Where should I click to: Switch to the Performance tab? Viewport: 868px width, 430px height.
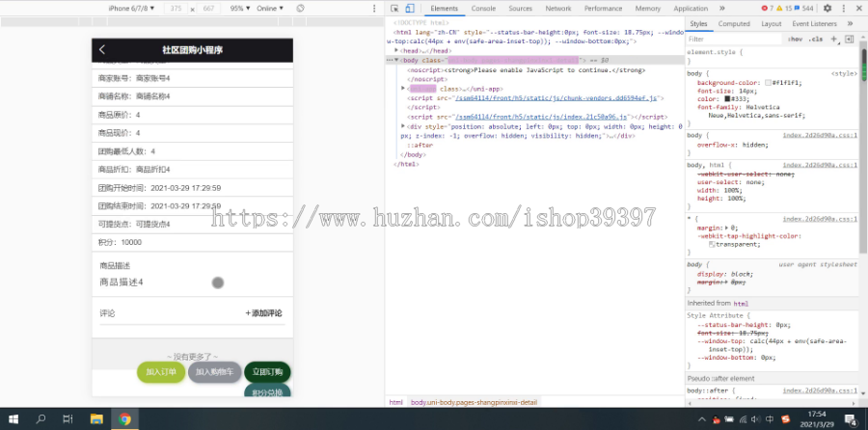tap(603, 9)
